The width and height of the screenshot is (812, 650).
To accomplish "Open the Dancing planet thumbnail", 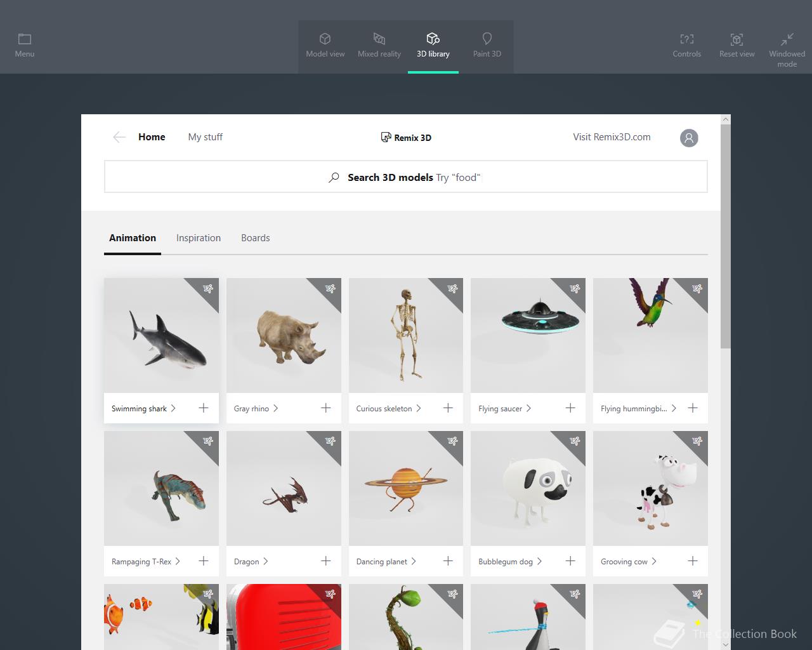I will (406, 488).
